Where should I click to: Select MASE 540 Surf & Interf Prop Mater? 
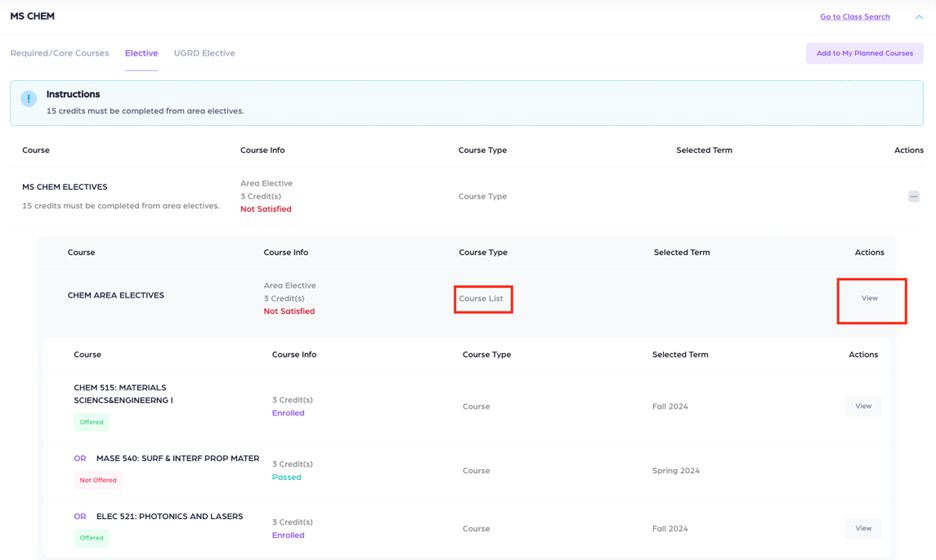click(177, 458)
